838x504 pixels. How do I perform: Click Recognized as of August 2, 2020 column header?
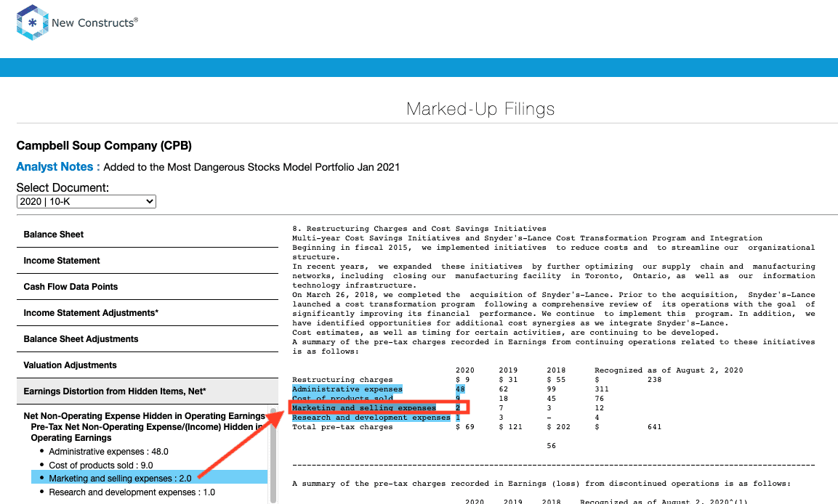click(669, 370)
